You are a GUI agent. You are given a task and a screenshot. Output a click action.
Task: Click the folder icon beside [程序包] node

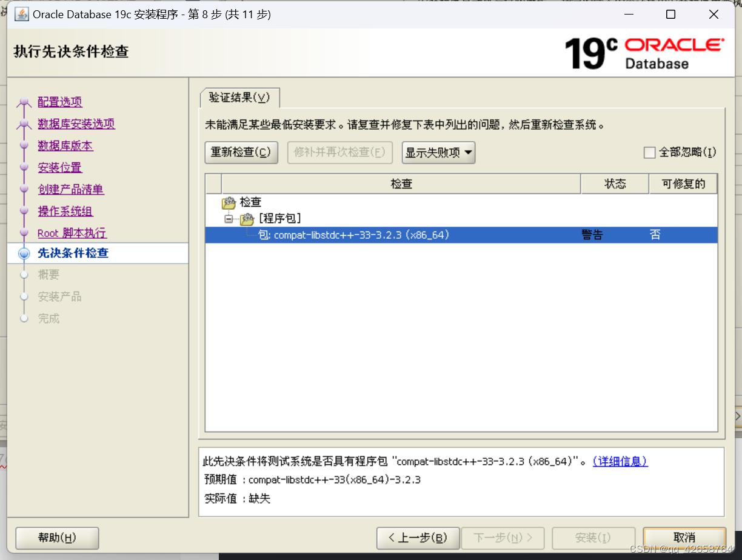click(x=247, y=219)
